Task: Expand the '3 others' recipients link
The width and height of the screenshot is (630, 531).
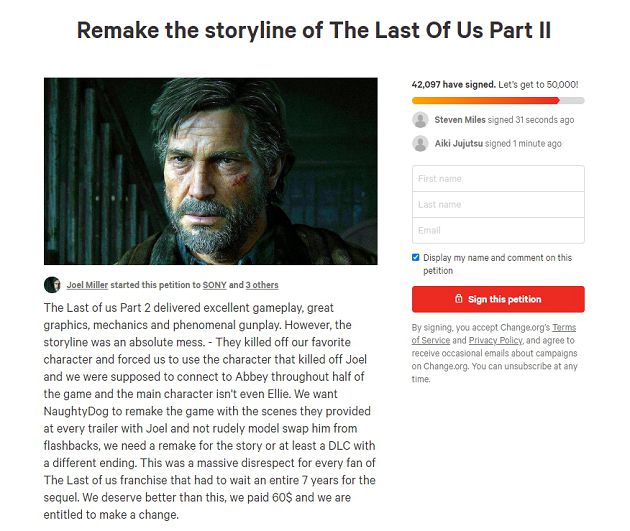Action: pyautogui.click(x=262, y=285)
